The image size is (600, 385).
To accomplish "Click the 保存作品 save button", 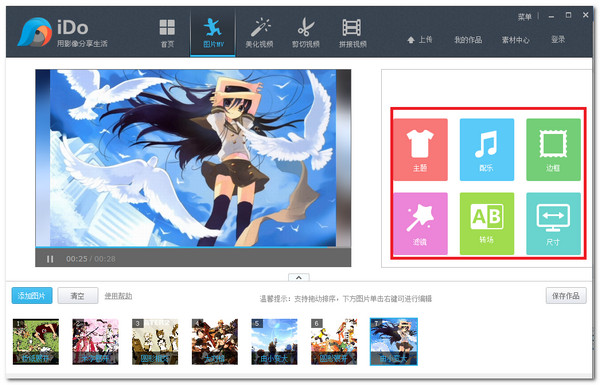I will pyautogui.click(x=566, y=295).
